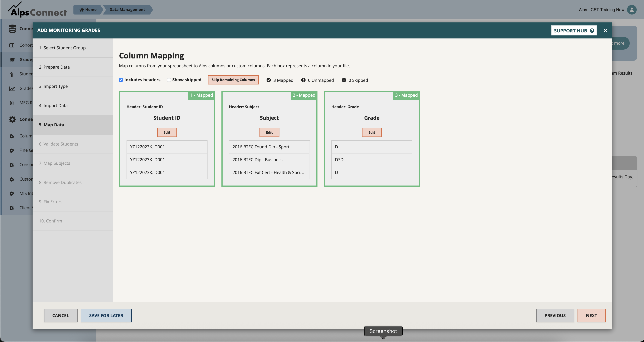Image resolution: width=644 pixels, height=342 pixels.
Task: Click the Client gear icon in sidebar
Action: tap(12, 208)
